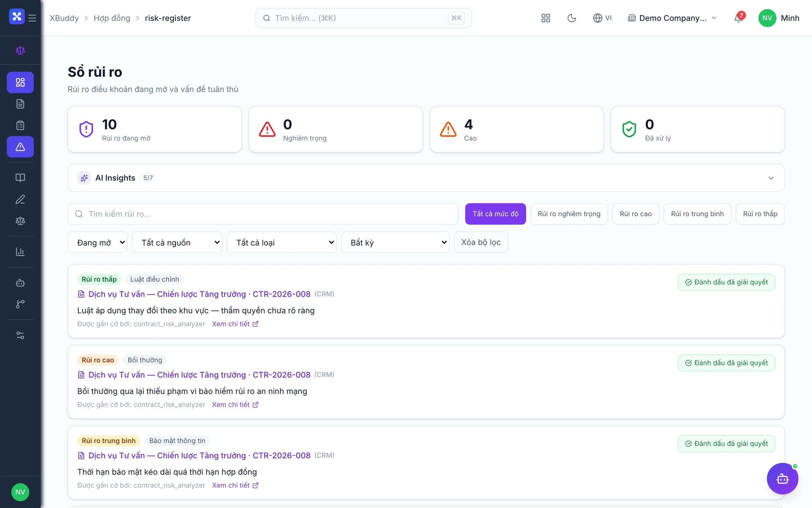Click the NV user avatar in header
Image resolution: width=812 pixels, height=508 pixels.
click(x=767, y=18)
